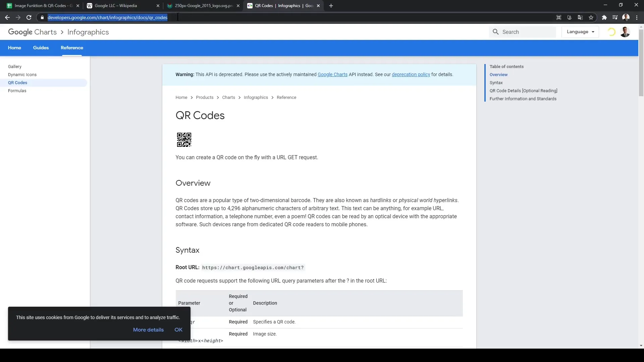This screenshot has width=644, height=362.
Task: Click the Description column header
Action: [265, 303]
